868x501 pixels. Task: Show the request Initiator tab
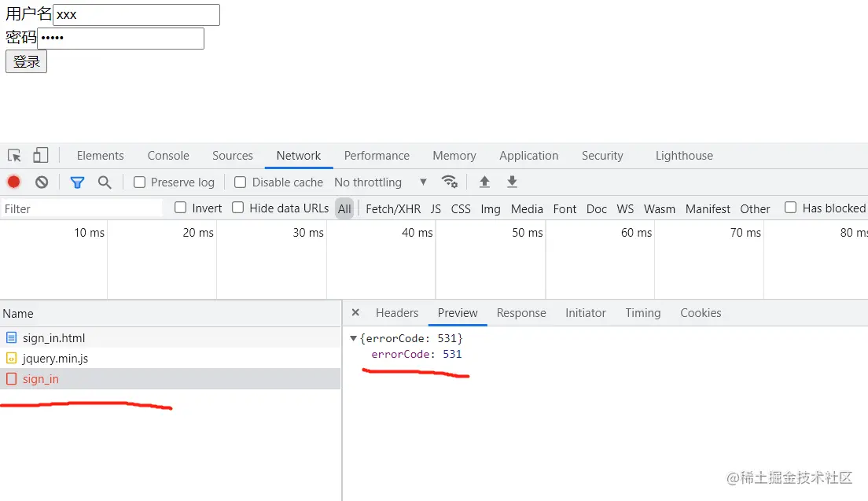(585, 313)
